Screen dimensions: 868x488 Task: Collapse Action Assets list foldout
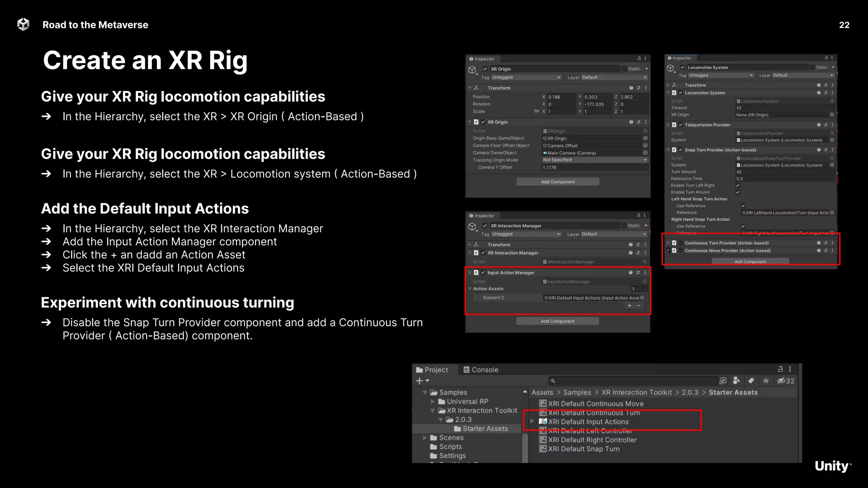[x=470, y=289]
